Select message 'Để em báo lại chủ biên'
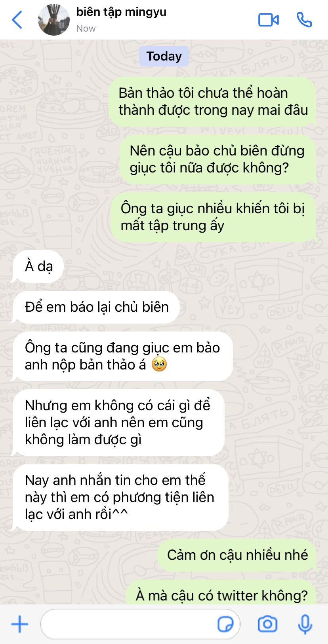The width and height of the screenshot is (328, 644). click(96, 307)
